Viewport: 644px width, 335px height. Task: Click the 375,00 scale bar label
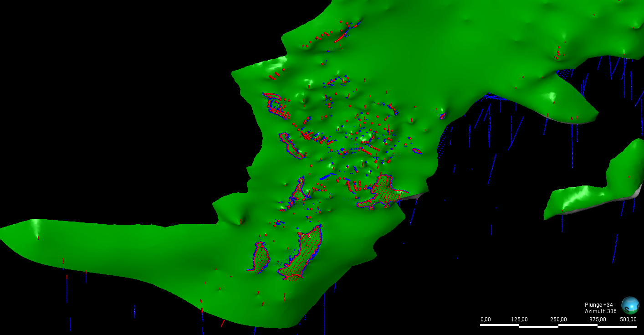pyautogui.click(x=598, y=319)
